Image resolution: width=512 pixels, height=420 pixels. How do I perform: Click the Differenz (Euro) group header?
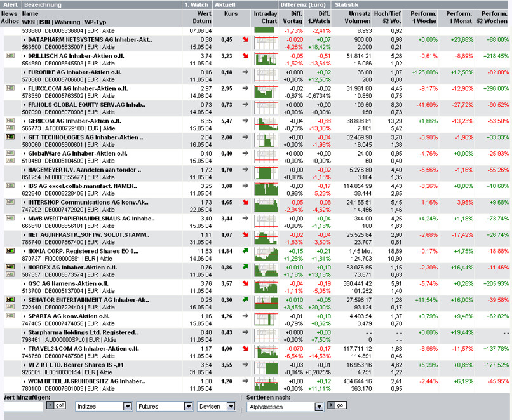[x=305, y=4]
